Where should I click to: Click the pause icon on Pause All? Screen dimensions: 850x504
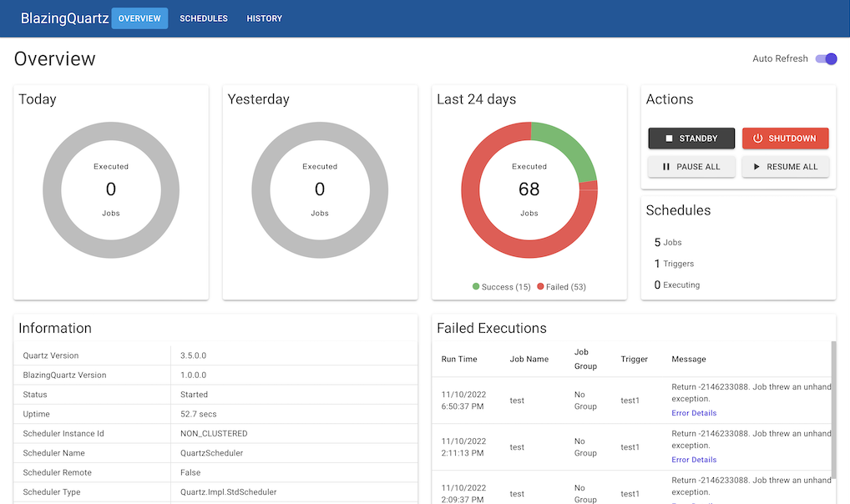666,167
